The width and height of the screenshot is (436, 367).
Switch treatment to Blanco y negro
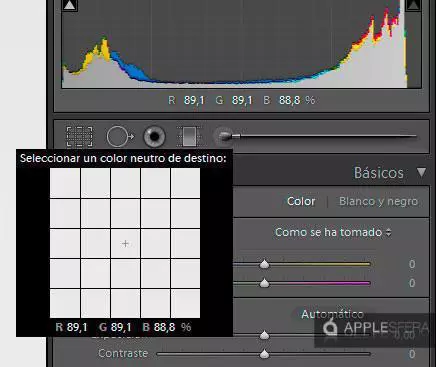378,201
